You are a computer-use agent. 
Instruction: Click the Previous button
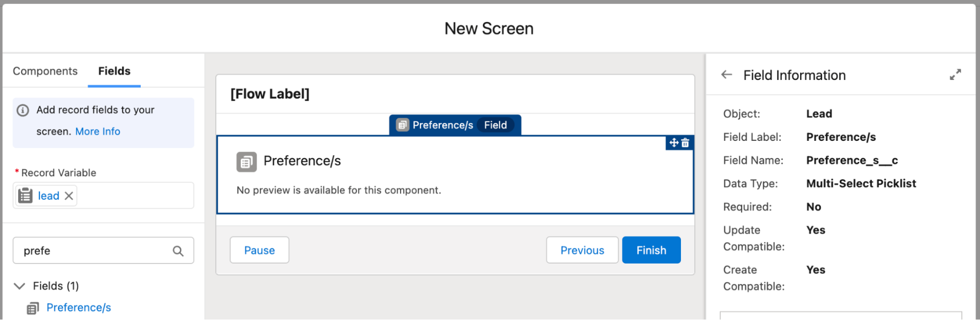tap(582, 250)
